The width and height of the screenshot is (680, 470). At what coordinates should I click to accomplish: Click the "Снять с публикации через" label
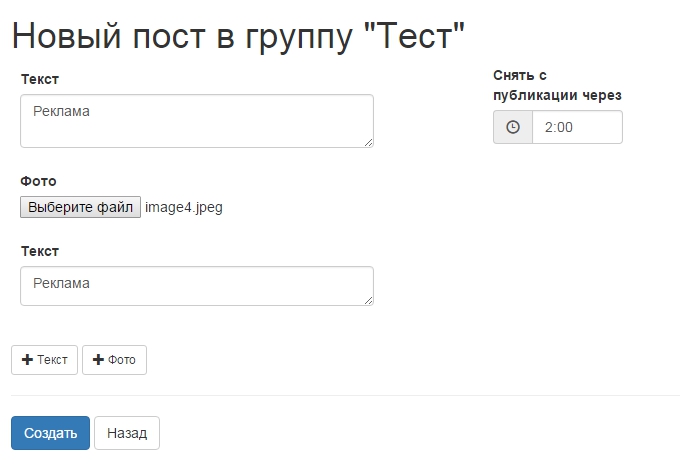click(x=557, y=86)
